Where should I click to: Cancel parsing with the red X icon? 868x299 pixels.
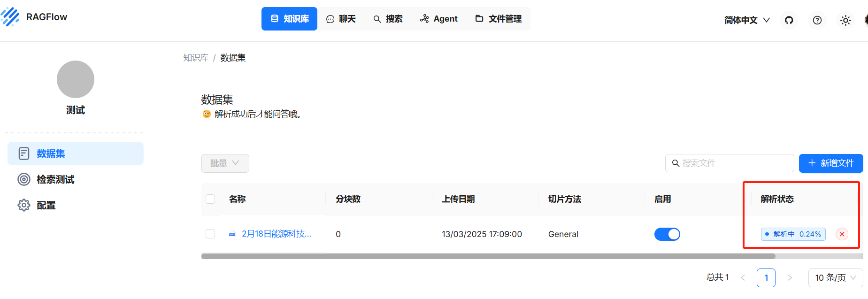pos(842,234)
